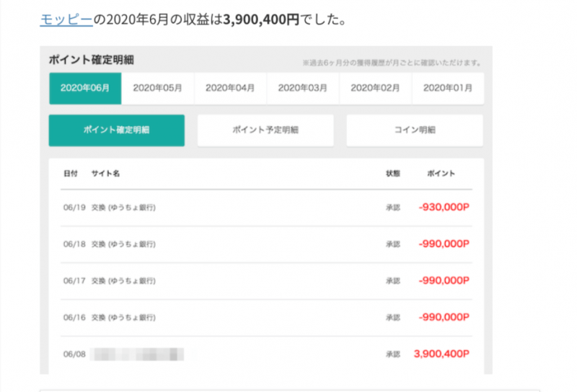Open the 2020年03月 month tab
Viewport: 577px width, 392px height.
coord(302,88)
